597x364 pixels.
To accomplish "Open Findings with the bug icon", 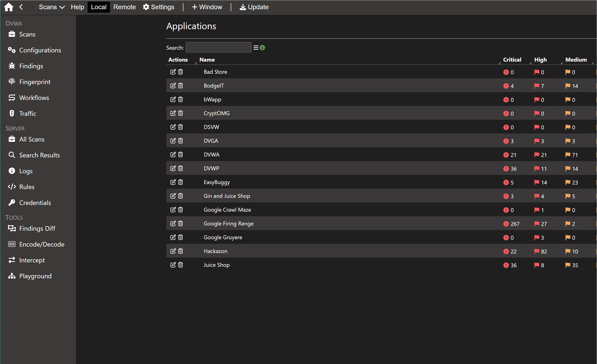I will pos(31,66).
